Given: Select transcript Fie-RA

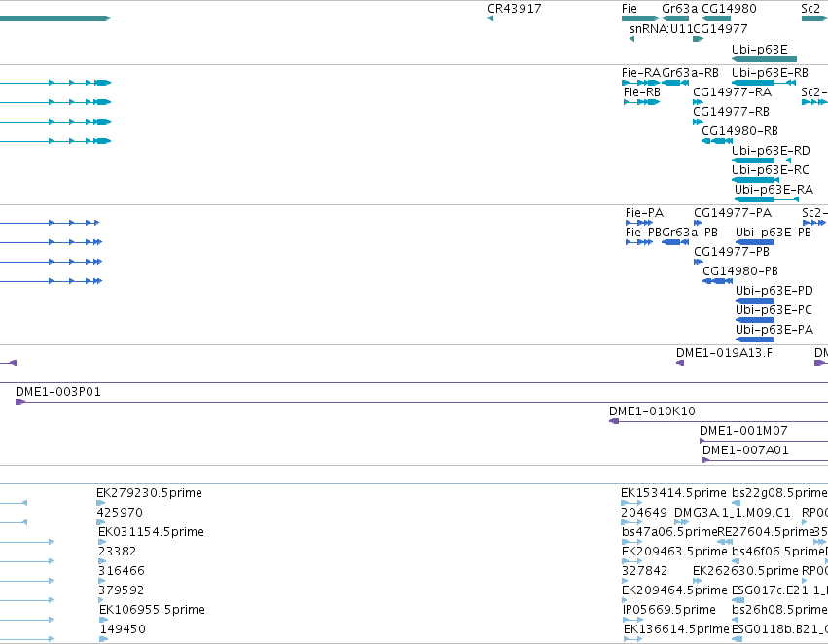Looking at the screenshot, I should [x=640, y=83].
